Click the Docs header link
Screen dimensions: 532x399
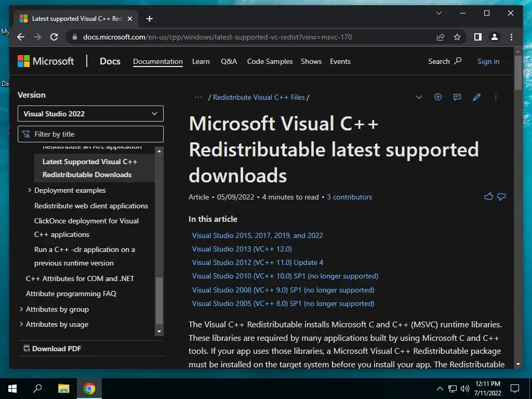coord(110,61)
